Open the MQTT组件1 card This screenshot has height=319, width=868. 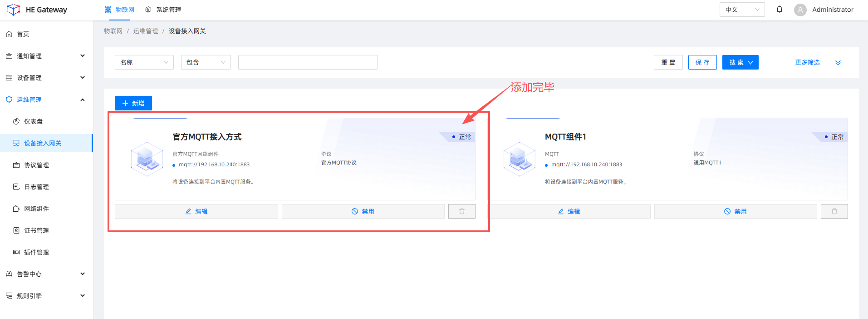[668, 159]
